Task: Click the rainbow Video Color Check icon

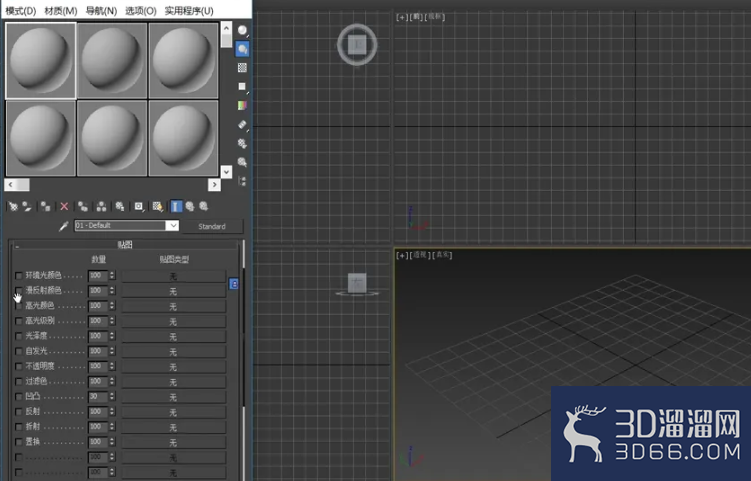Action: [242, 105]
